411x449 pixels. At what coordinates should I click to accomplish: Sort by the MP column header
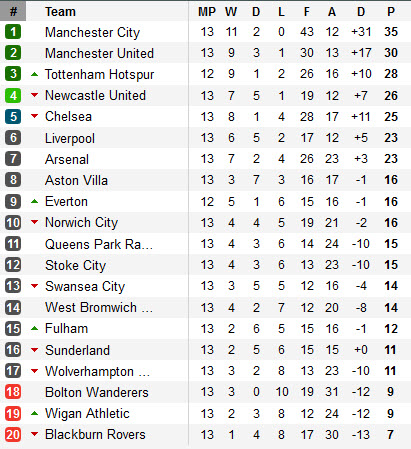pyautogui.click(x=207, y=12)
